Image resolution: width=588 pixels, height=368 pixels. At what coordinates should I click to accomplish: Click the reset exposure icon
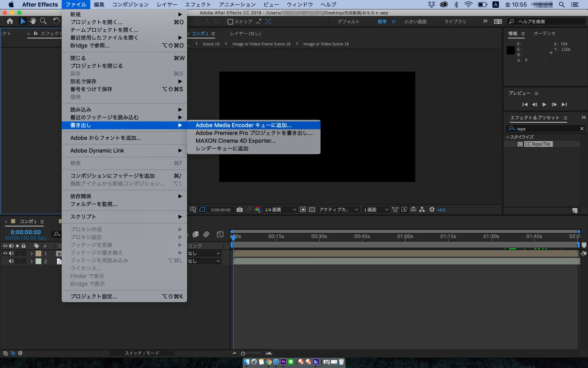pyautogui.click(x=432, y=210)
